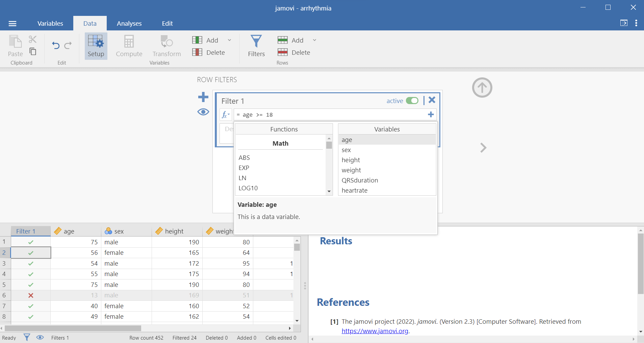This screenshot has width=644, height=343.
Task: Toggle Filter 1 active switch off
Action: coord(412,101)
